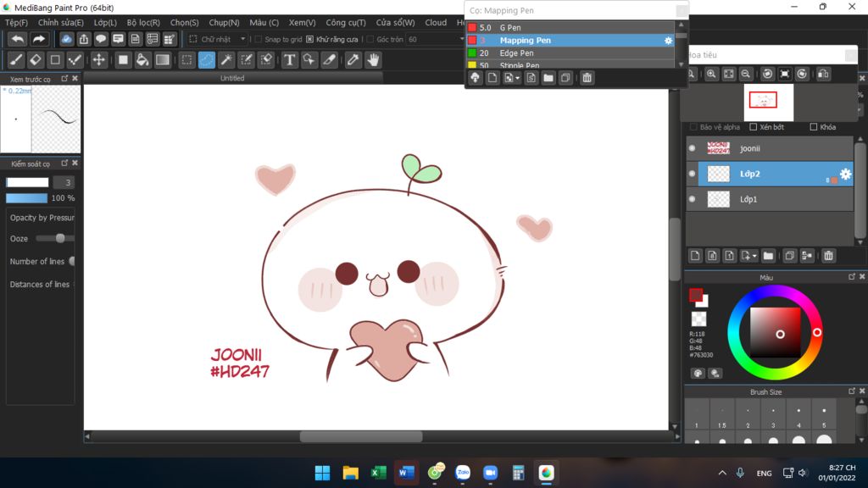Click the export/share icon in toolbar

84,39
